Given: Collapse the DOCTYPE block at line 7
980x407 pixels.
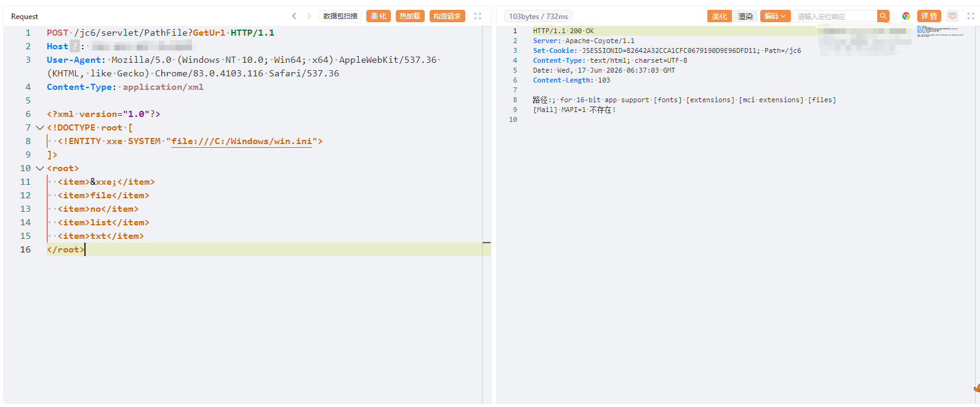Looking at the screenshot, I should (x=39, y=127).
